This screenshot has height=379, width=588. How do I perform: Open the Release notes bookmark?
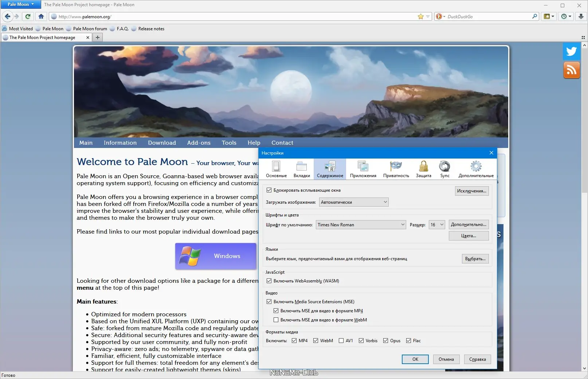pyautogui.click(x=148, y=28)
